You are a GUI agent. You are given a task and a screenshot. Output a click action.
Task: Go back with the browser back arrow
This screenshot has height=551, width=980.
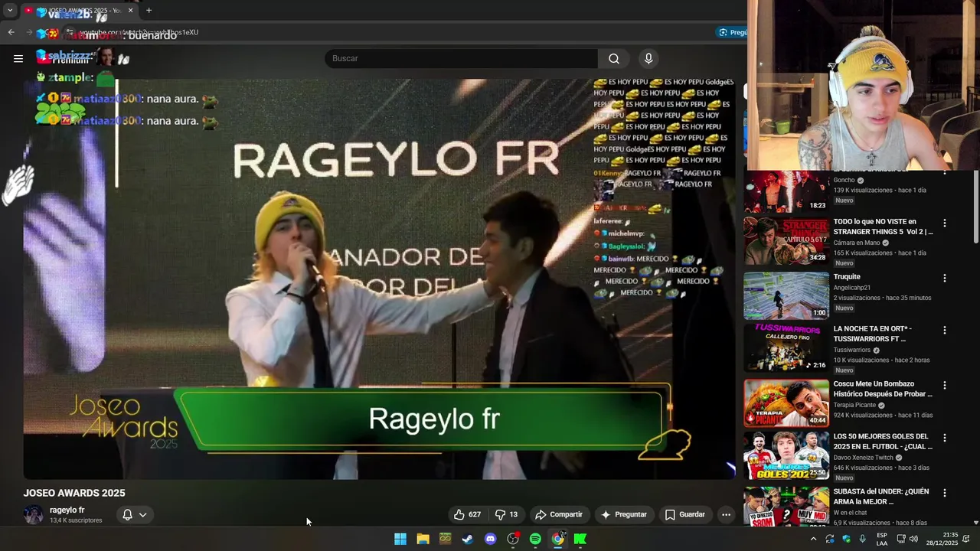pos(11,32)
